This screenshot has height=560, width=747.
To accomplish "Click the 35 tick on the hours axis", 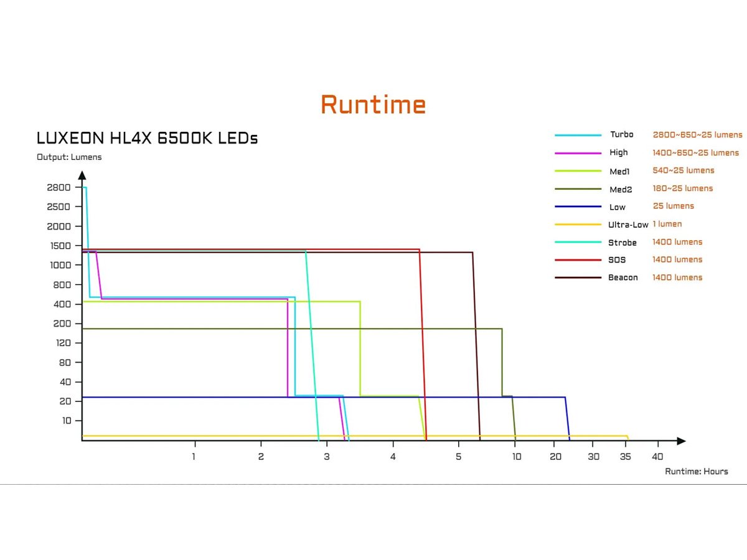I will pyautogui.click(x=626, y=457).
